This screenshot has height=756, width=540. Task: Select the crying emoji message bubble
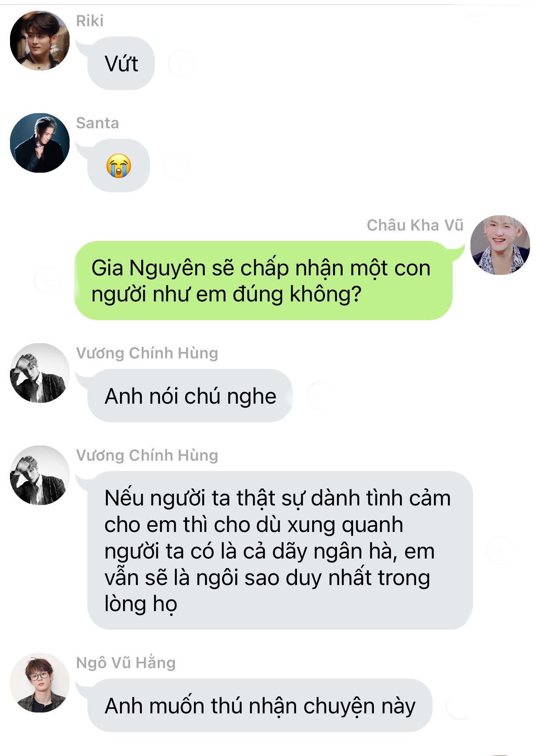[119, 166]
